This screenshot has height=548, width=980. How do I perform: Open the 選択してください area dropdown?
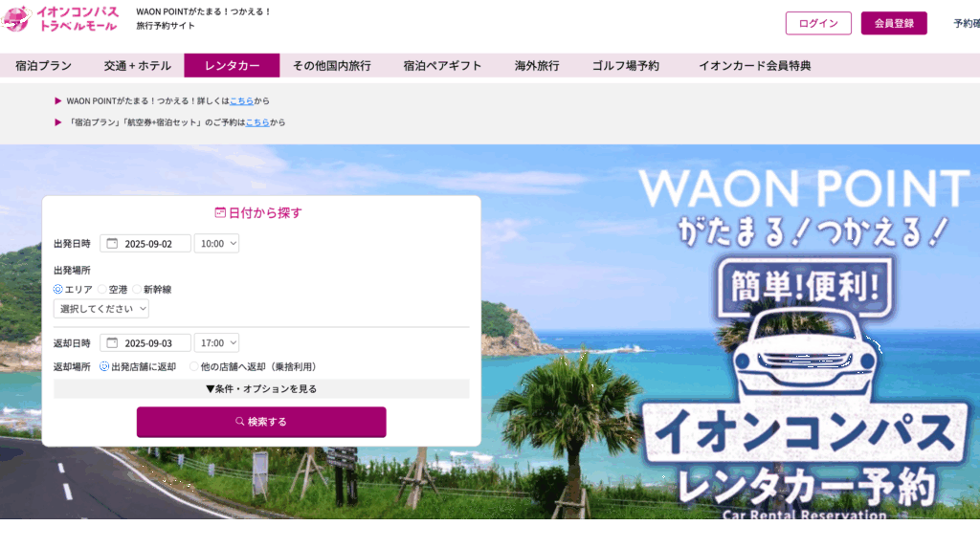101,309
